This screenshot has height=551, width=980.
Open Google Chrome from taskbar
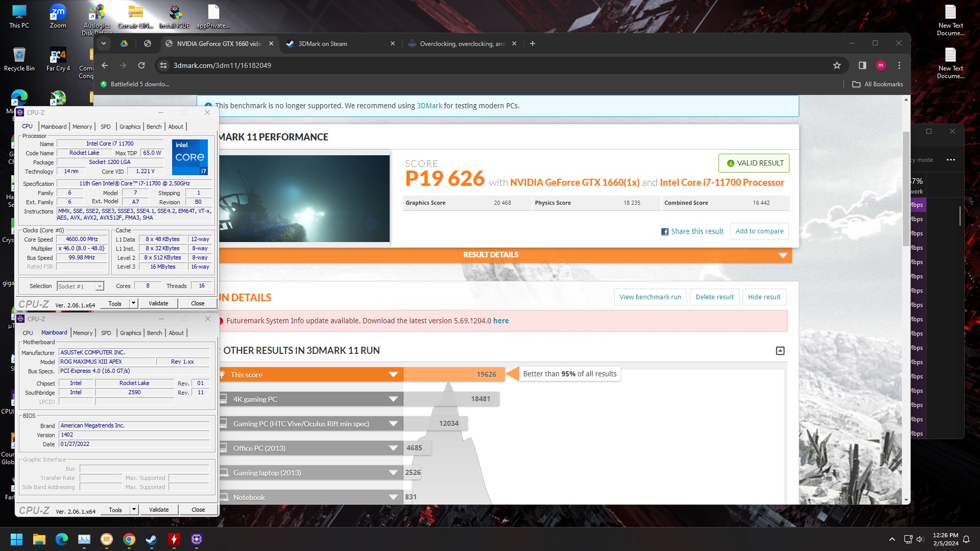[x=129, y=539]
